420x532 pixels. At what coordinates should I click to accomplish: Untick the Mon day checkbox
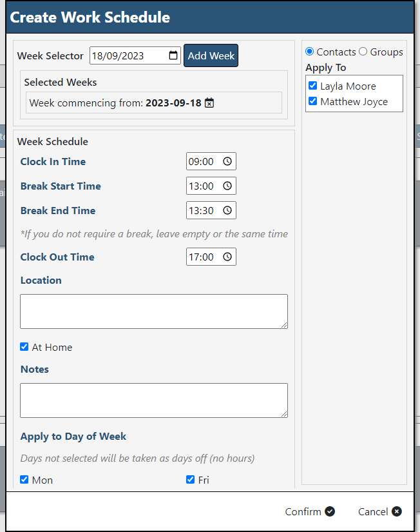click(24, 479)
